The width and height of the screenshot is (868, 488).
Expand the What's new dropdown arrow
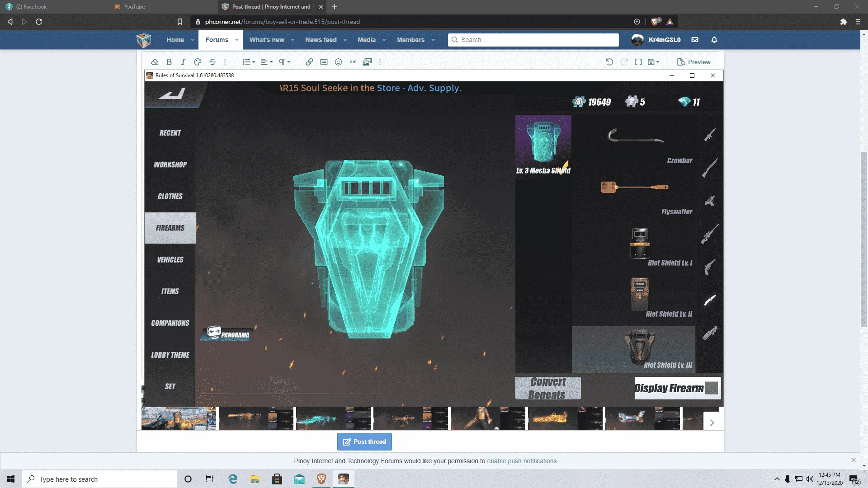tap(292, 40)
